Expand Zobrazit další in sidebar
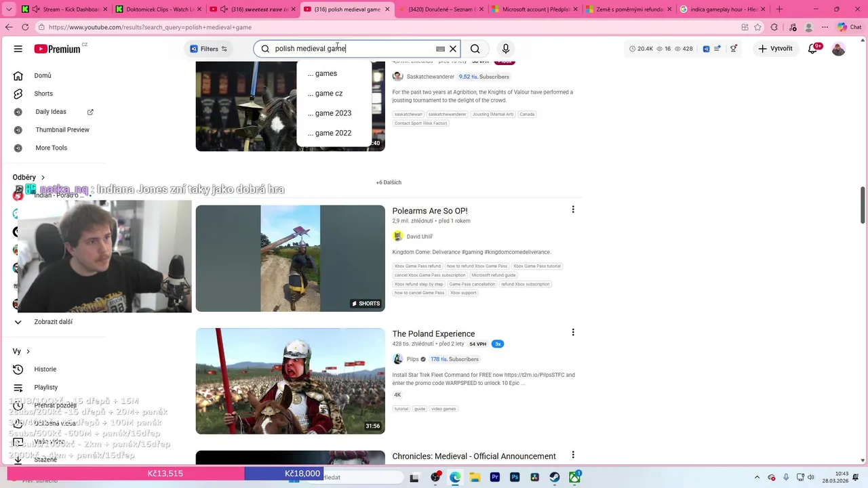868x488 pixels. (x=54, y=322)
